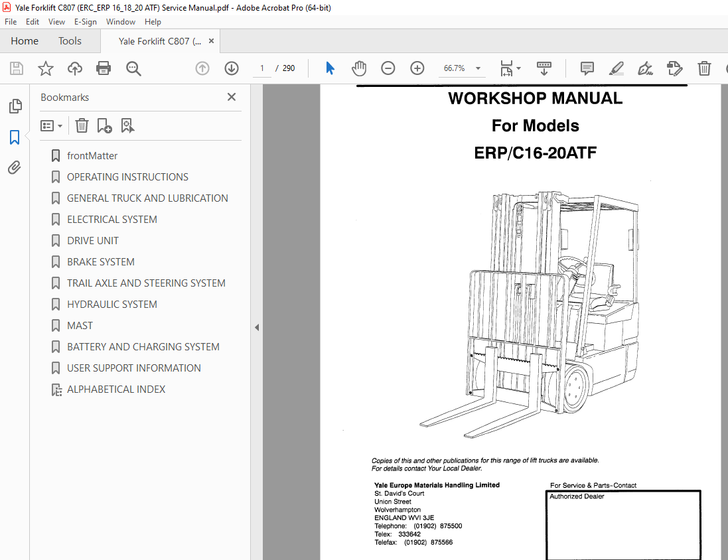Viewport: 728px width, 560px height.
Task: Click the forklift illustration on the page
Action: [x=530, y=313]
